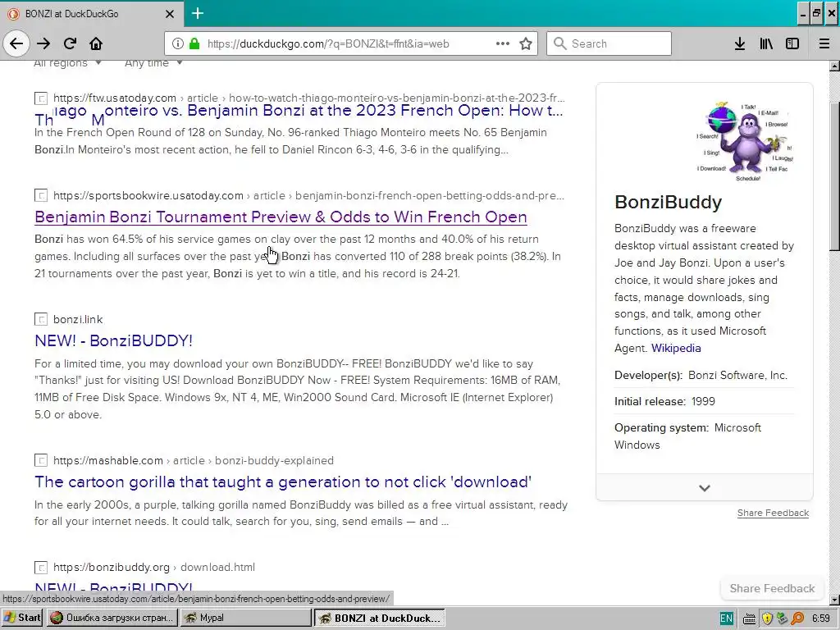Click the scrollbar up arrow
840x630 pixels.
(x=834, y=66)
